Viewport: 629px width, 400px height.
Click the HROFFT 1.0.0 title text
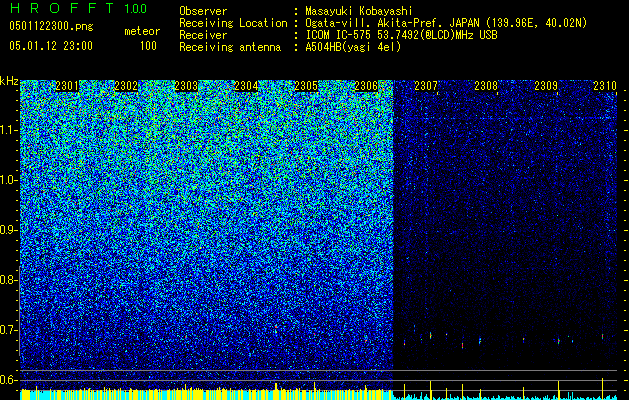[x=78, y=8]
